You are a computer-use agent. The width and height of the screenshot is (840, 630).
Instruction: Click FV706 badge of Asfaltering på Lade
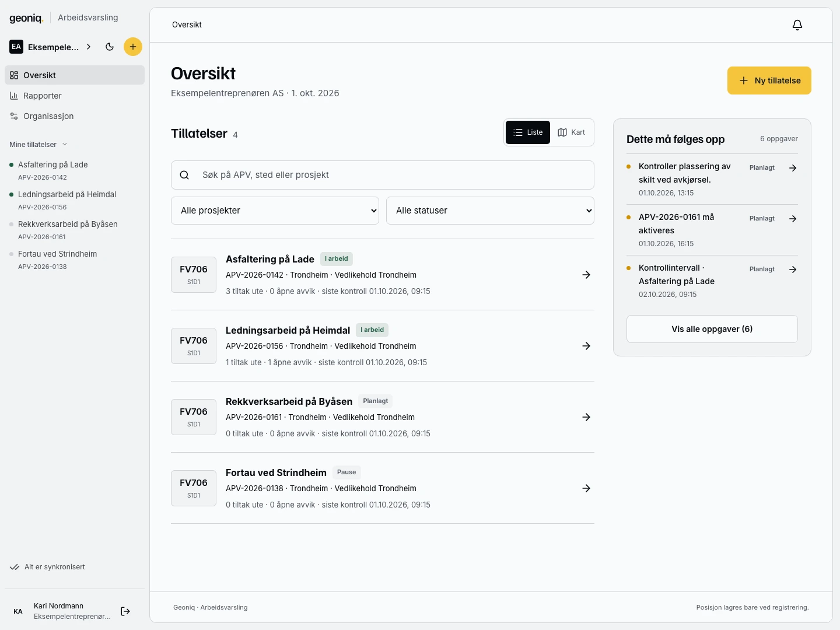(194, 275)
